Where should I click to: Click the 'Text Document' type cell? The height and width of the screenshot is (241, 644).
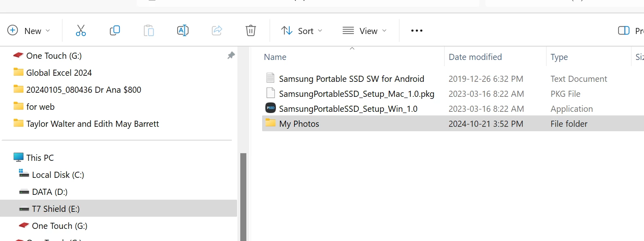(x=578, y=79)
